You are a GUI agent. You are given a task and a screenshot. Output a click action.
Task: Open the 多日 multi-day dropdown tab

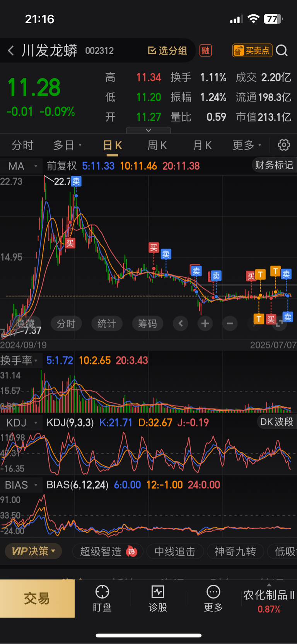click(67, 145)
